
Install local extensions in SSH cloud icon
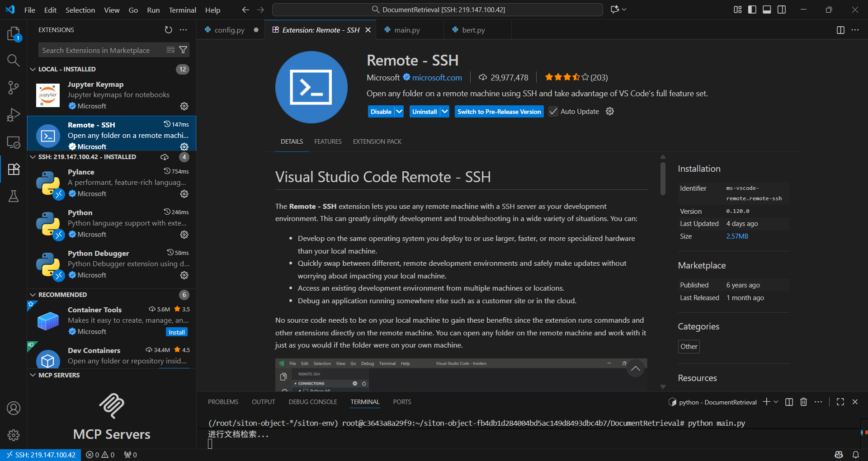click(165, 157)
